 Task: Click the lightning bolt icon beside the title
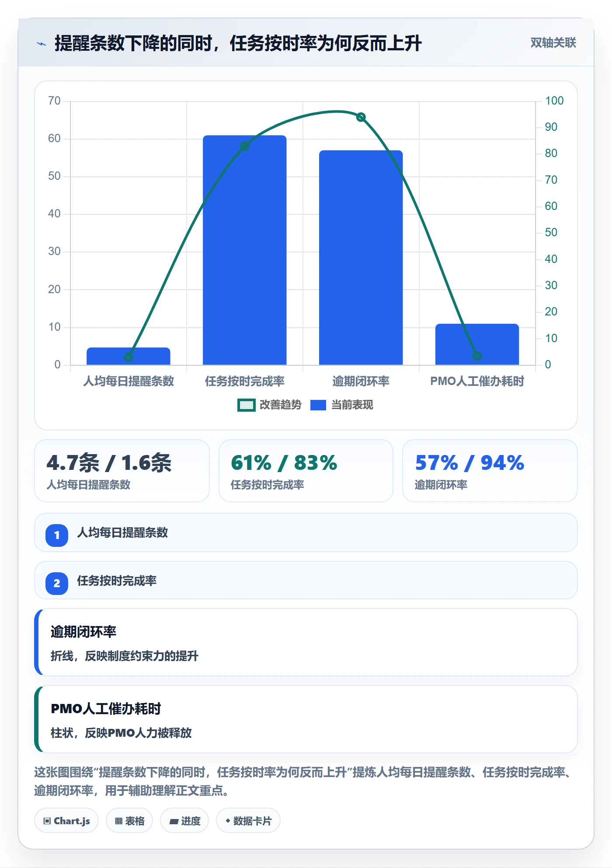pyautogui.click(x=42, y=44)
